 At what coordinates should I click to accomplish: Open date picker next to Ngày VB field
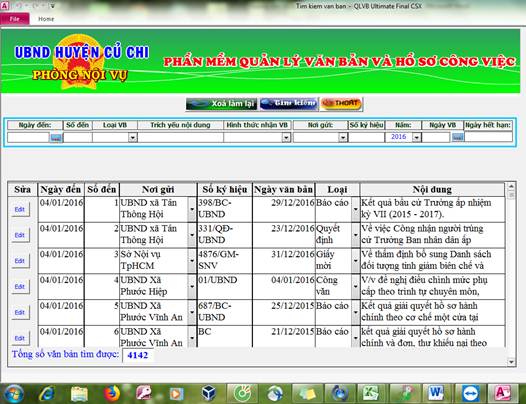coord(458,137)
